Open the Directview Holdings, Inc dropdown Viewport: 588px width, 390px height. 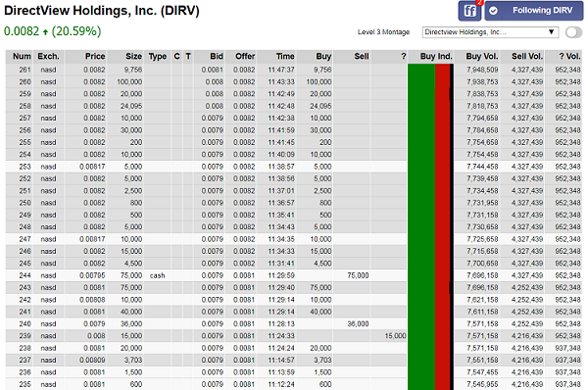tap(490, 32)
